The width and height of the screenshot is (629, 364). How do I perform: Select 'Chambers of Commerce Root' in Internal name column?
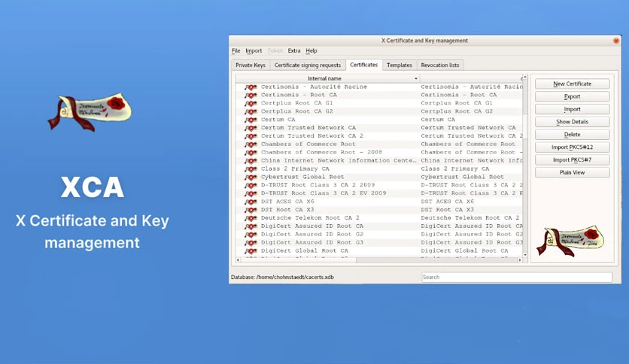(x=308, y=144)
